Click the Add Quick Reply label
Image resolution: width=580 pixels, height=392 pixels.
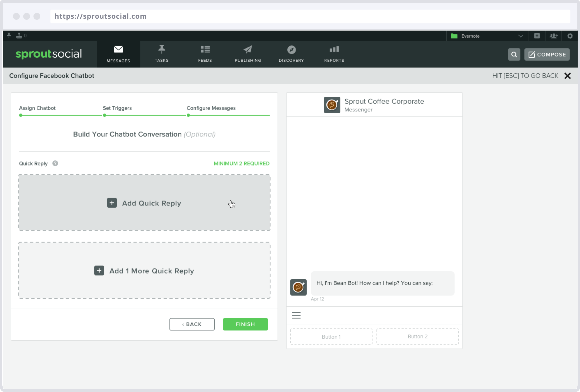click(x=152, y=203)
